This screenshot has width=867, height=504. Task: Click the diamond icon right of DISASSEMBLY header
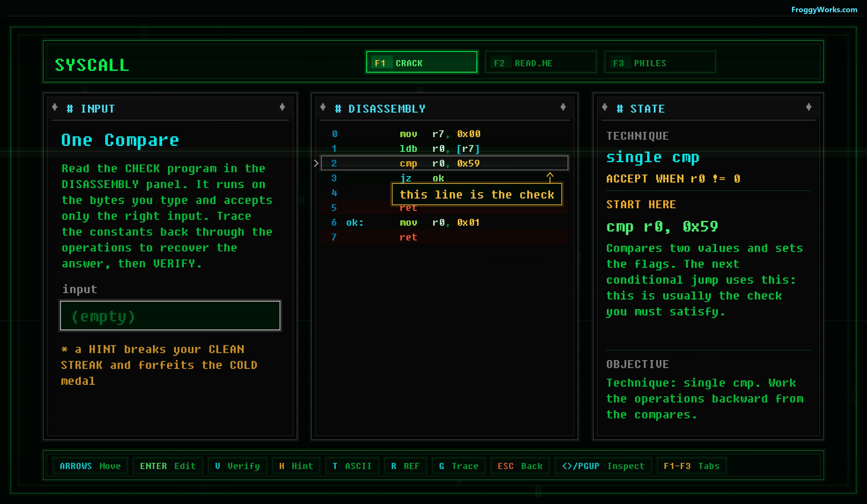pyautogui.click(x=563, y=107)
